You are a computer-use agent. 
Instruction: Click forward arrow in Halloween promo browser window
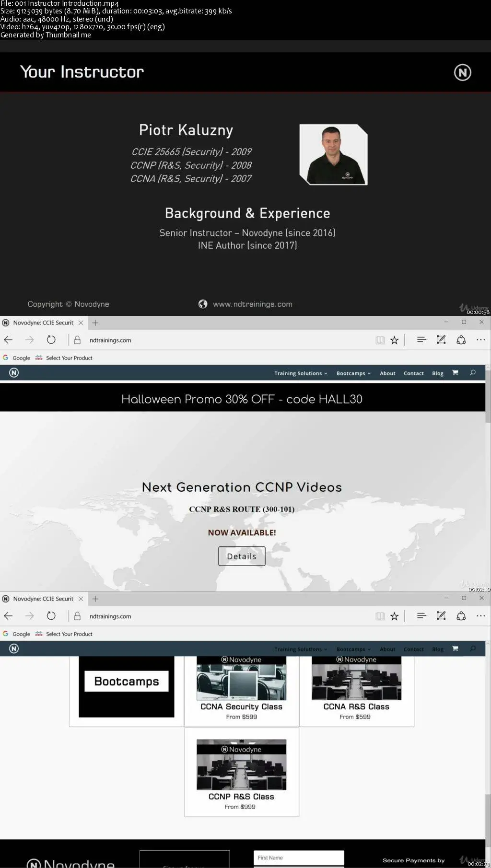pos(29,340)
